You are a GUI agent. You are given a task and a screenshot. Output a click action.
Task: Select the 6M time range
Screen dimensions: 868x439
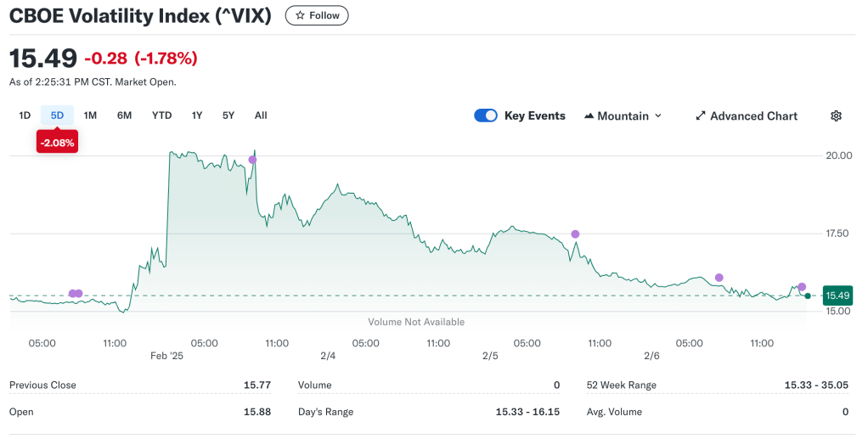click(124, 115)
